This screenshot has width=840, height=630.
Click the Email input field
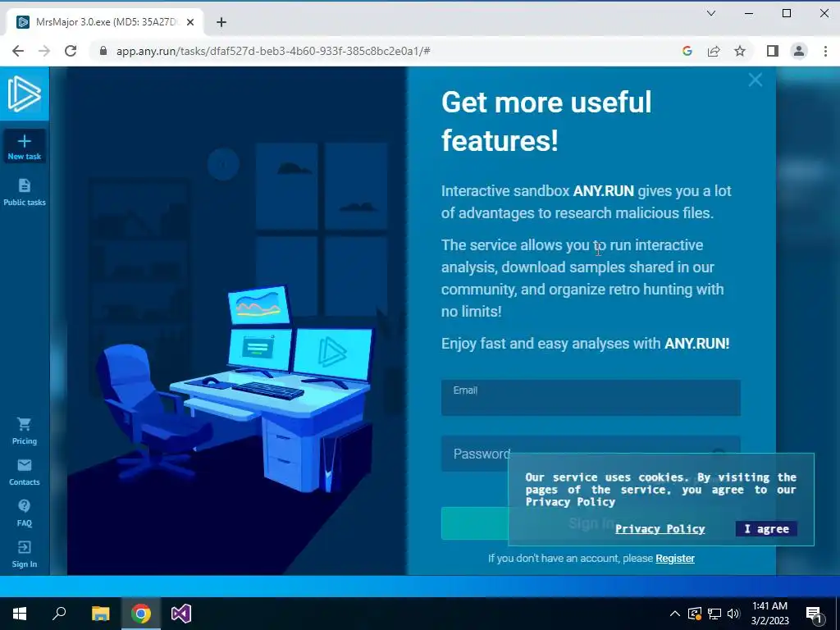click(591, 398)
